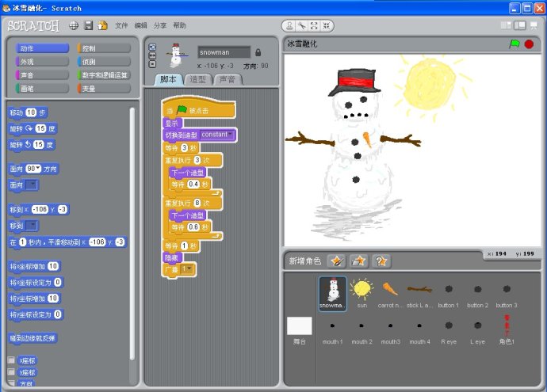Start the project with green flag
The height and width of the screenshot is (392, 547).
click(514, 44)
